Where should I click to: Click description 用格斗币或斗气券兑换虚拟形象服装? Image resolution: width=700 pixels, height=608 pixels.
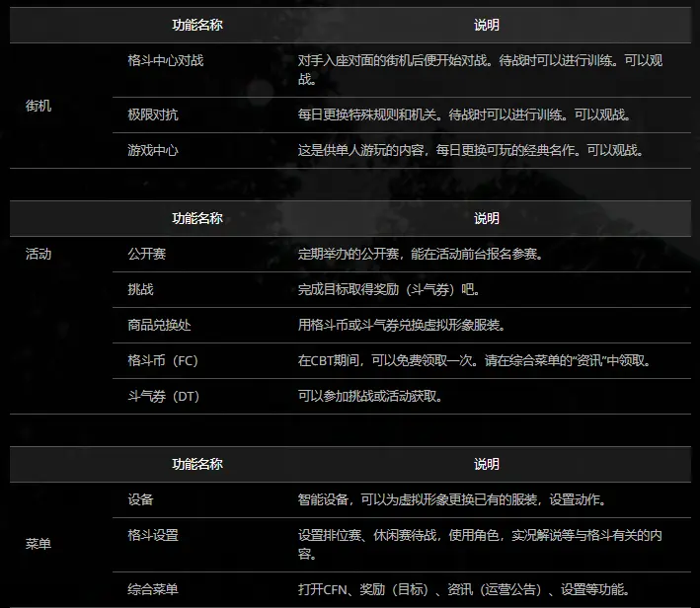(x=402, y=325)
